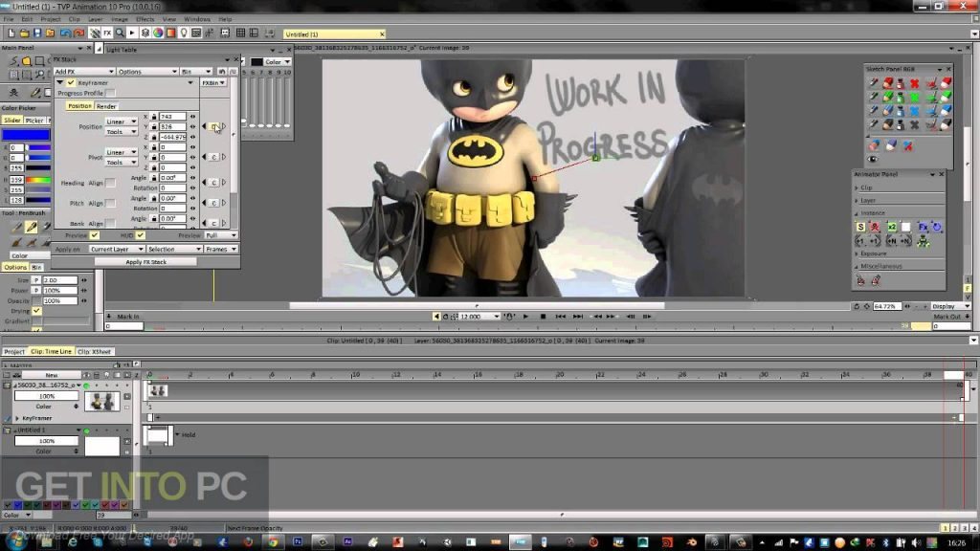Image resolution: width=980 pixels, height=551 pixels.
Task: Click the eye icon in Sketch Panel
Action: (874, 159)
